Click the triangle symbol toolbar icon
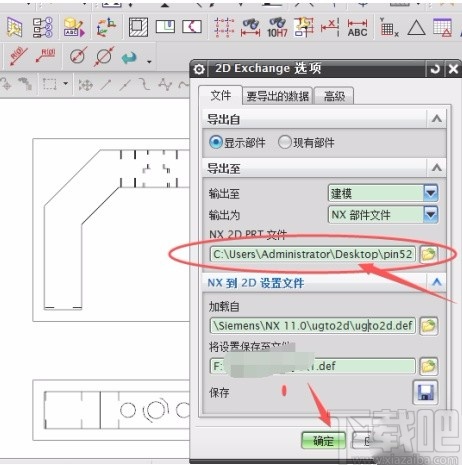Image resolution: width=462 pixels, height=465 pixels. click(x=416, y=28)
